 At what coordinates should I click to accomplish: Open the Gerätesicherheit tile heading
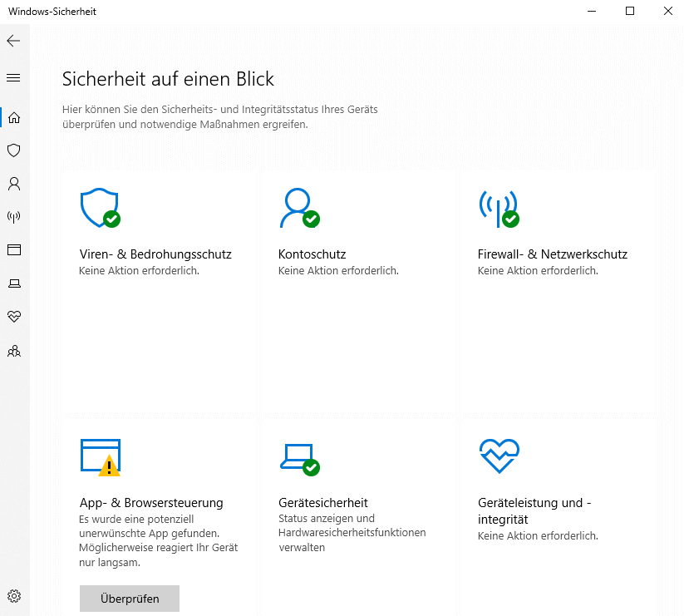[322, 503]
